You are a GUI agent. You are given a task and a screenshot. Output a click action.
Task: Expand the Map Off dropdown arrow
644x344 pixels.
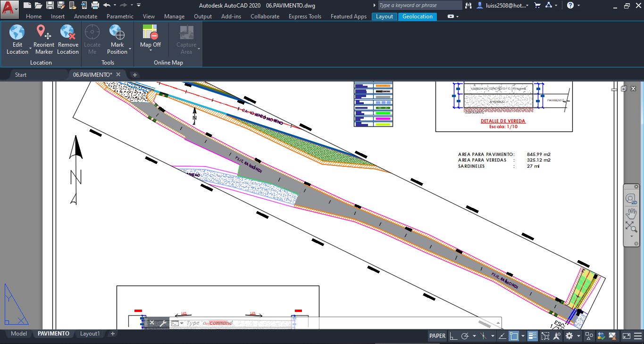point(151,50)
